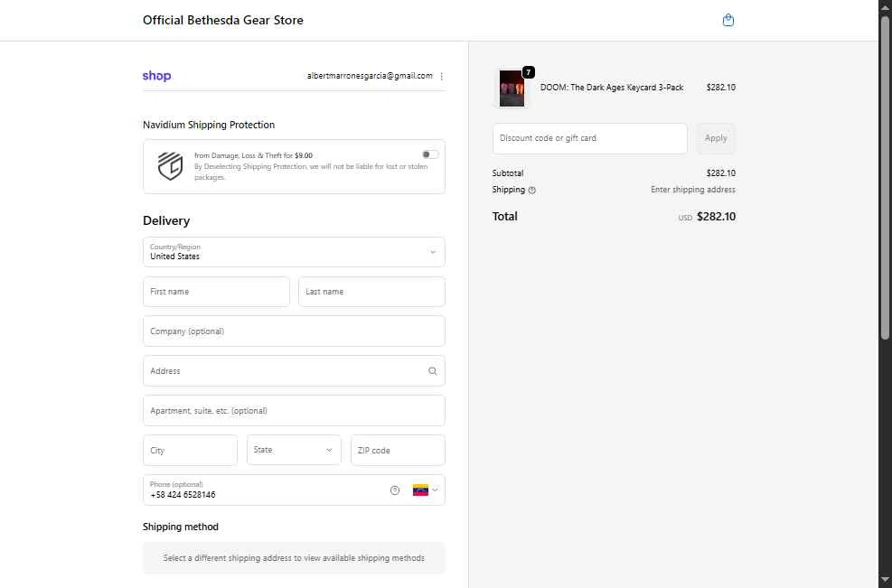892x588 pixels.
Task: Expand the phone country code chevron
Action: pos(436,490)
